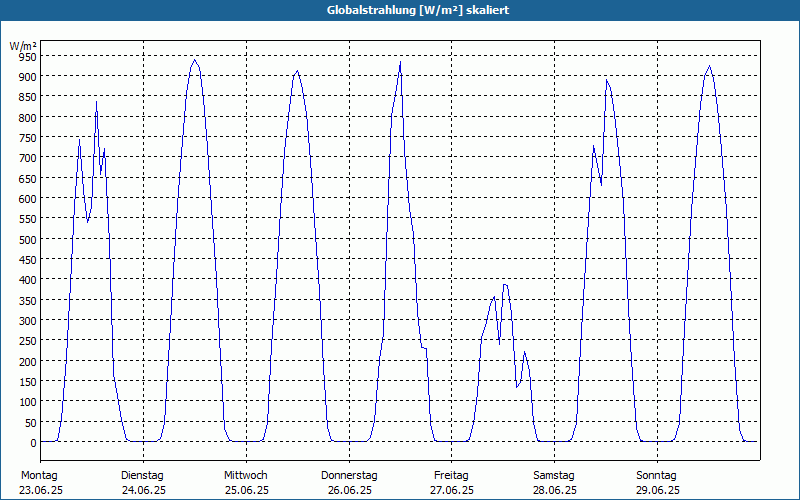Click the 'Dienstag' day label
This screenshot has width=800, height=500.
pyautogui.click(x=142, y=476)
